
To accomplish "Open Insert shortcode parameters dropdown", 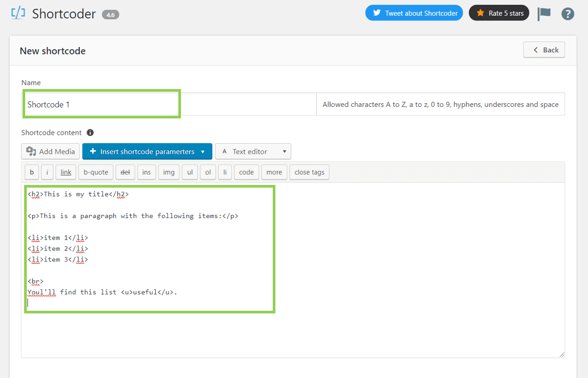I will coord(147,151).
